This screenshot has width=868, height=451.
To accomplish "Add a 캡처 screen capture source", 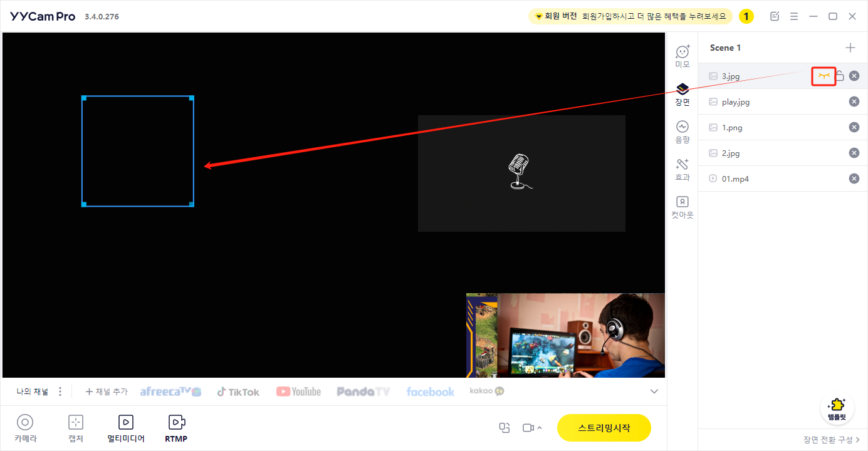I will (76, 428).
